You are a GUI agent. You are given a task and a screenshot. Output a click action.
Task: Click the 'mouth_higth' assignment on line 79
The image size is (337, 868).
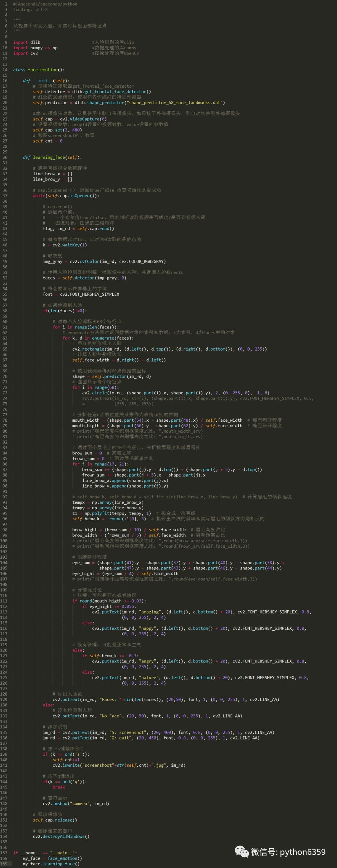[x=157, y=425]
